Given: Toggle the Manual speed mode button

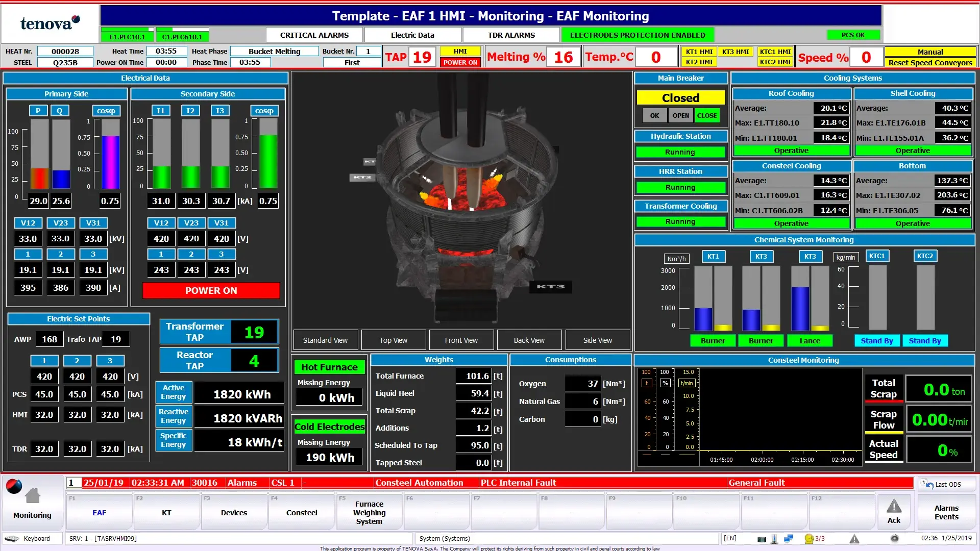Looking at the screenshot, I should tap(930, 52).
